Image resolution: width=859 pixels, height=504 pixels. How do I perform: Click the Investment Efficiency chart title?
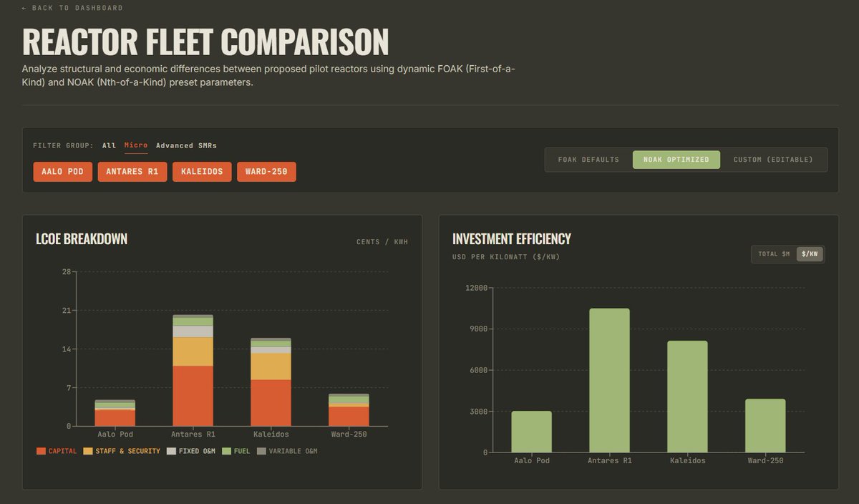tap(512, 239)
